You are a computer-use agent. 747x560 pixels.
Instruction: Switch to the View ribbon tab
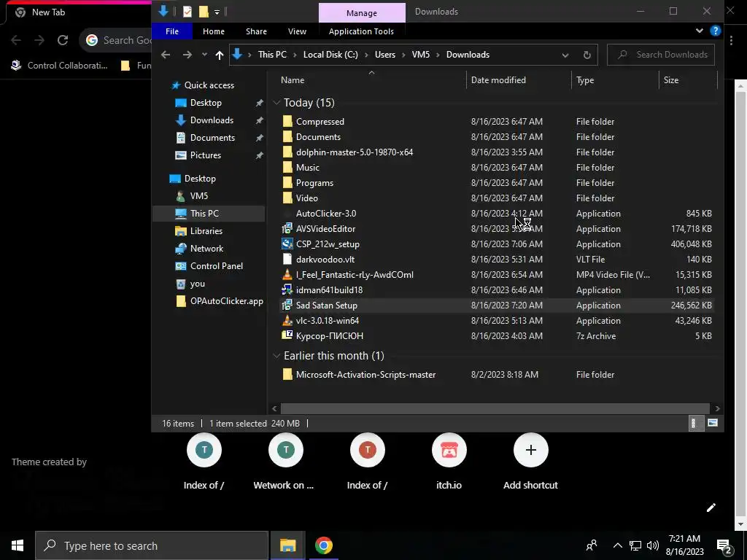(x=298, y=31)
